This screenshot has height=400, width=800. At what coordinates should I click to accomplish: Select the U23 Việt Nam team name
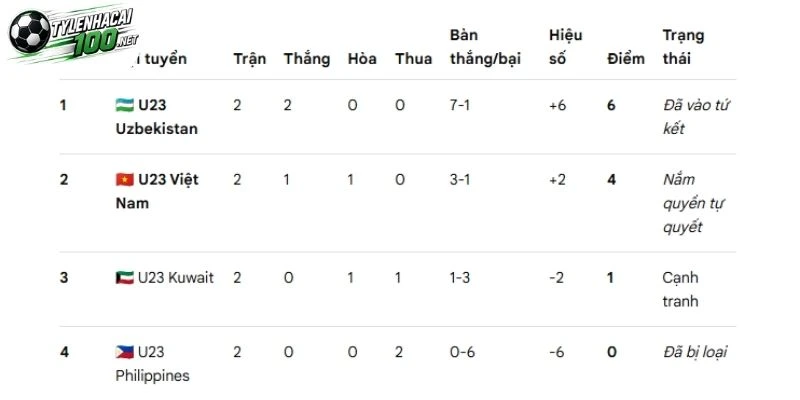pos(157,191)
